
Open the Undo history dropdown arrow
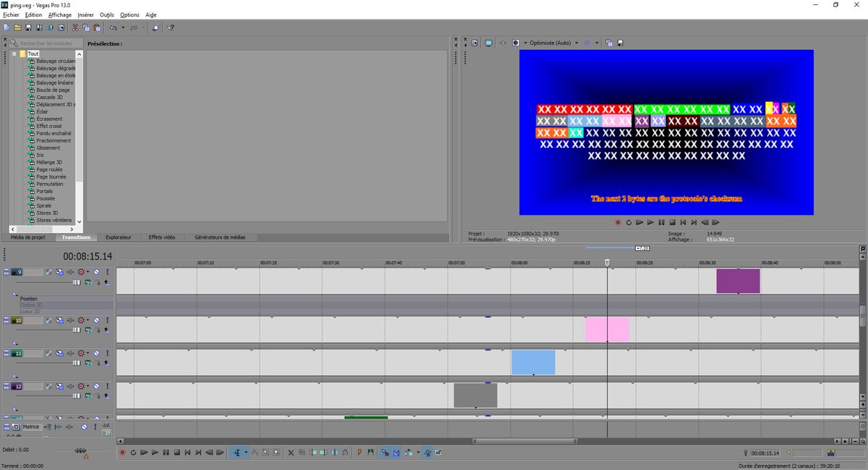pyautogui.click(x=123, y=27)
